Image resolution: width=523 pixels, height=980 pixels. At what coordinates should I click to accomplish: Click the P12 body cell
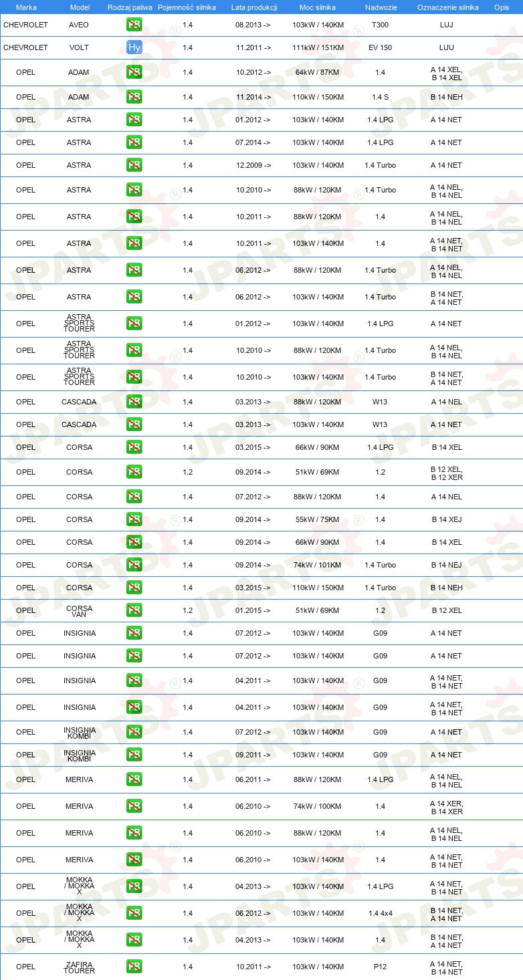pyautogui.click(x=380, y=967)
